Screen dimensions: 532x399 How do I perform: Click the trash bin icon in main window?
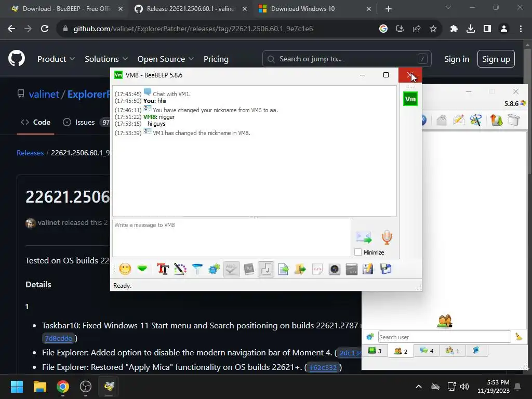click(514, 120)
